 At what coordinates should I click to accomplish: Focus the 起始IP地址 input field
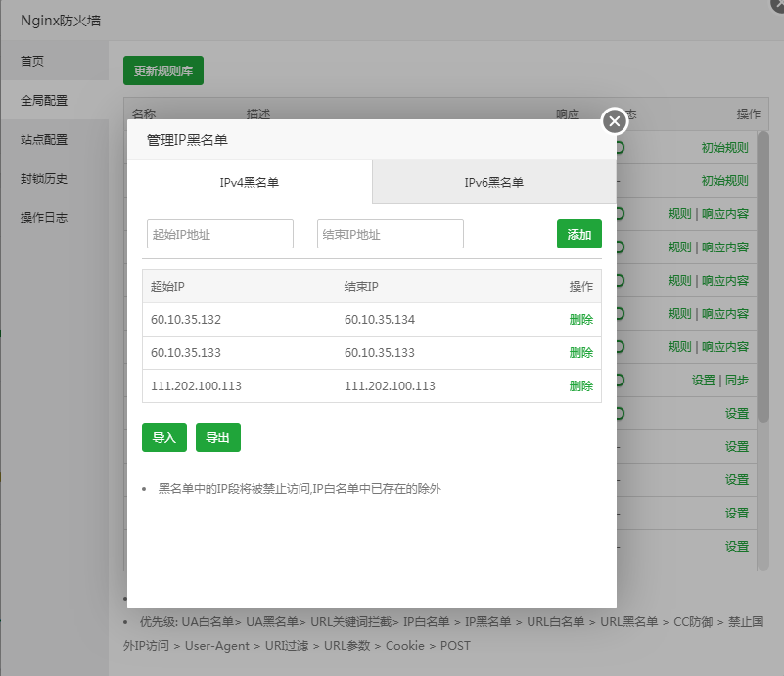(220, 234)
